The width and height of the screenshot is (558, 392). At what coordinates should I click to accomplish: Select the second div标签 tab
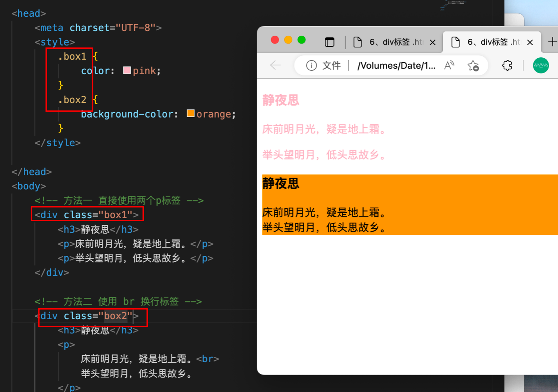488,42
